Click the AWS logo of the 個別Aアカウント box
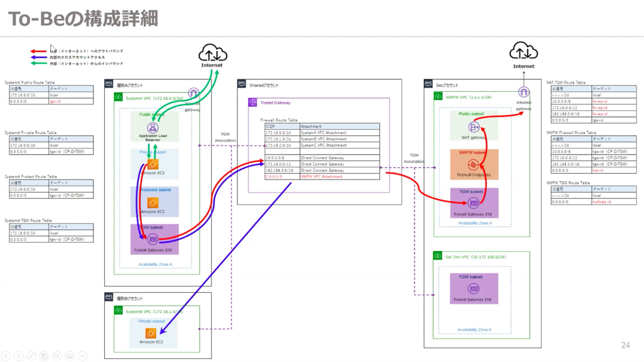644x362 pixels. point(109,84)
